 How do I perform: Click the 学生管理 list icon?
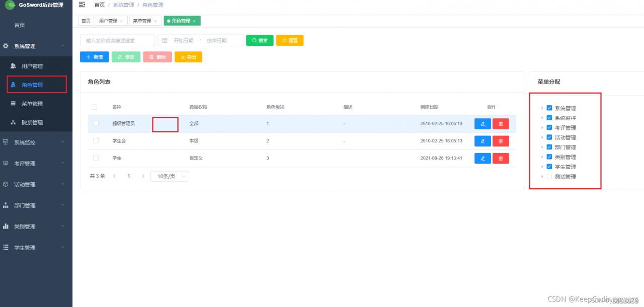point(6,248)
